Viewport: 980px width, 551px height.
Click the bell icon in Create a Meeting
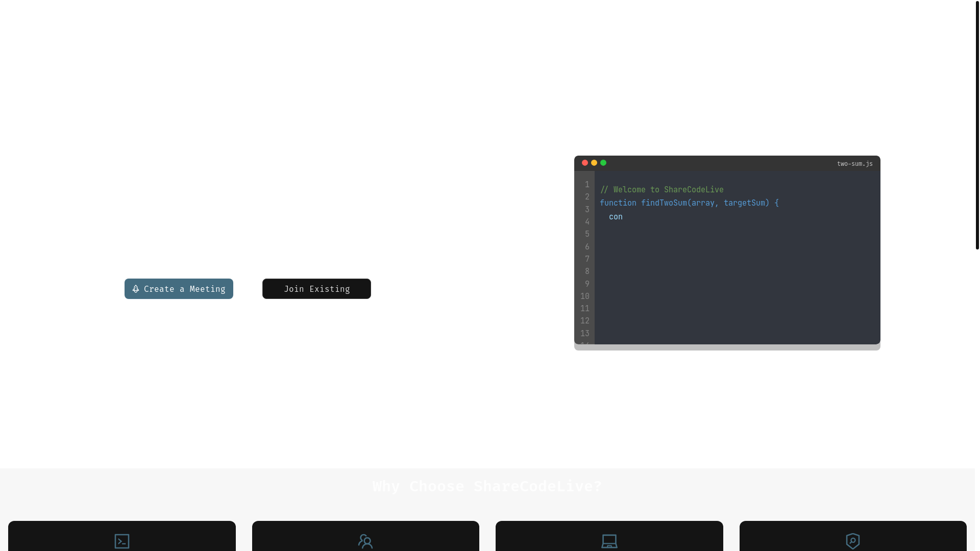(136, 289)
